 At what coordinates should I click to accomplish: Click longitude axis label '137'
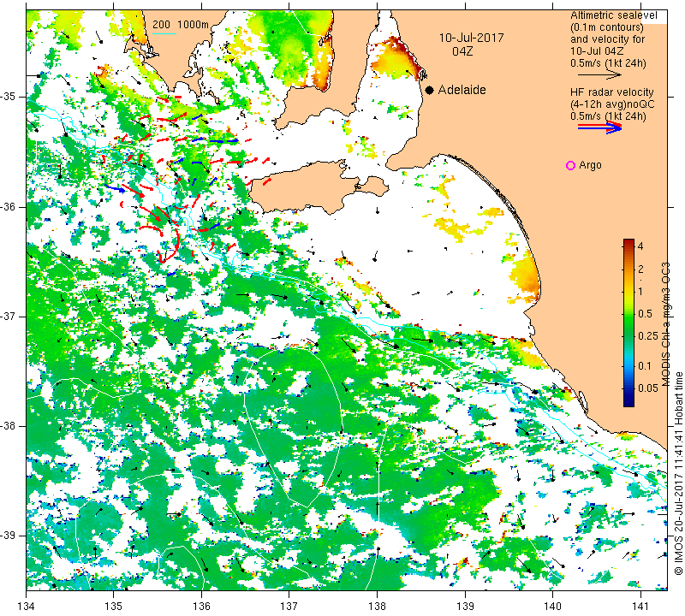[289, 607]
